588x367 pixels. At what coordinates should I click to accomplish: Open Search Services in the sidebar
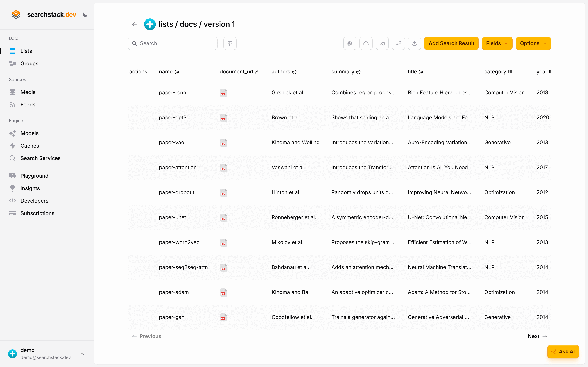tap(40, 158)
